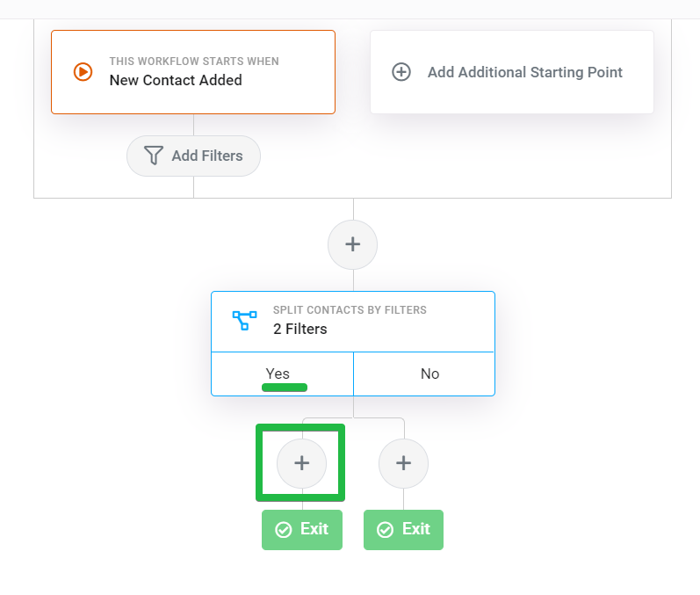Click the plus button above the split step

(353, 244)
